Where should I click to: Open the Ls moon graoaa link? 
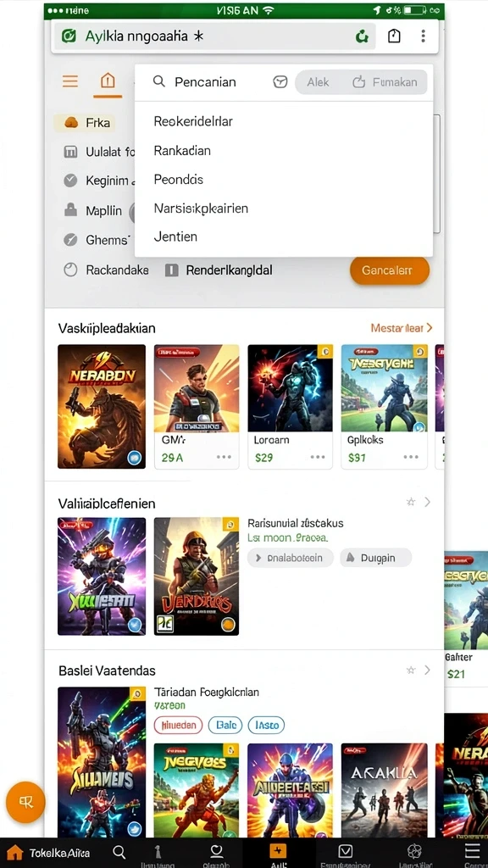pos(288,537)
